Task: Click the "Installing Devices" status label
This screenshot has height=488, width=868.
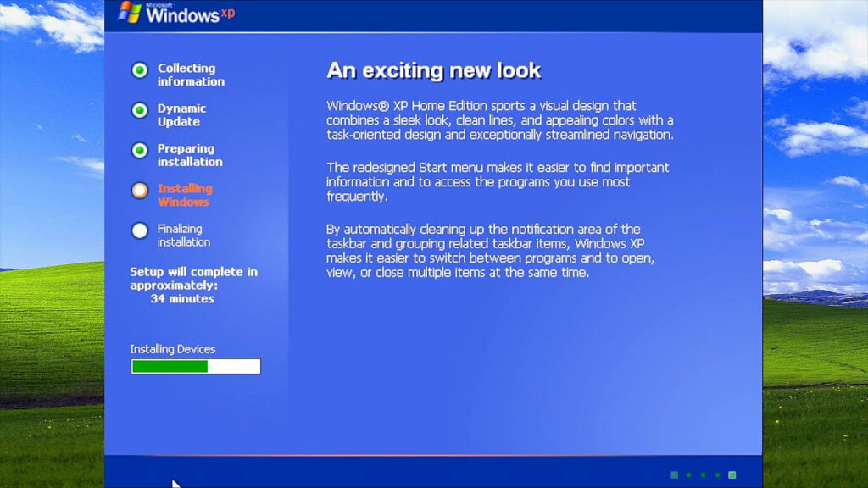Action: pos(172,349)
